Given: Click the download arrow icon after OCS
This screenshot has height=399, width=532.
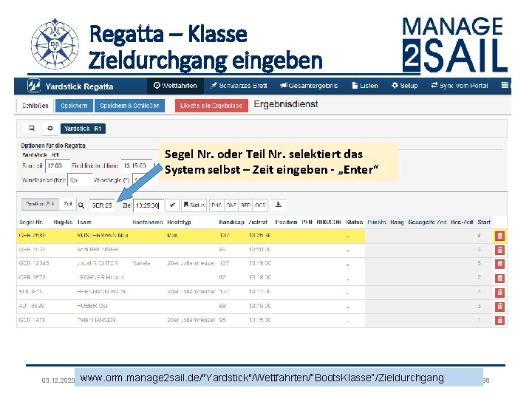Looking at the screenshot, I should coord(279,205).
